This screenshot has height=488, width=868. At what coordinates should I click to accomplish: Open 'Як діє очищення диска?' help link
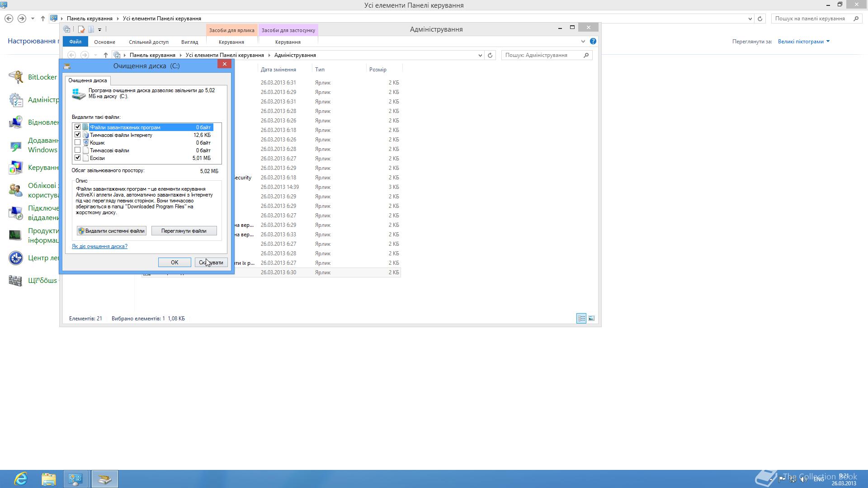[x=99, y=246]
